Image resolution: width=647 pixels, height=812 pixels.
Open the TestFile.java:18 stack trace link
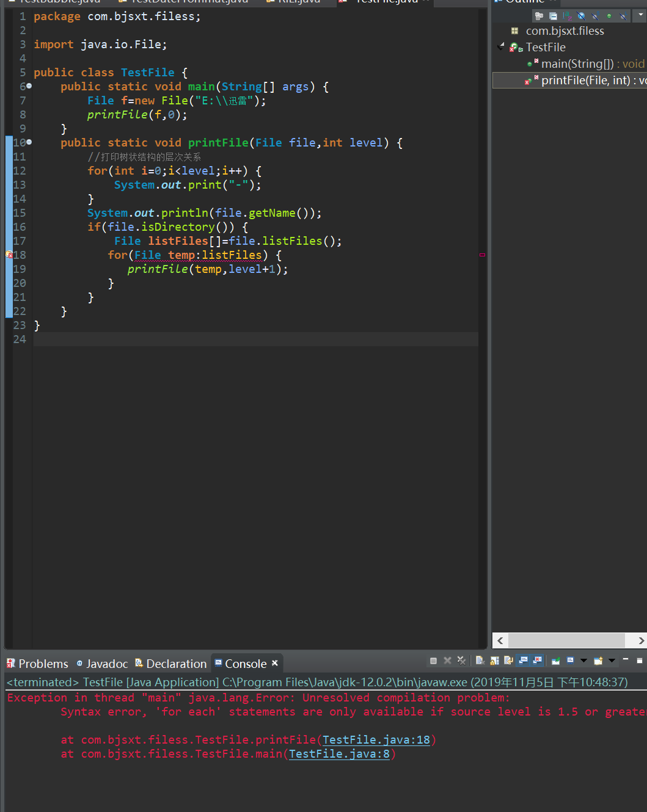click(376, 740)
